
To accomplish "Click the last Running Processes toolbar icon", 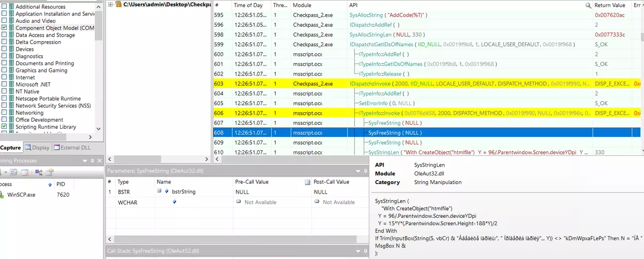I will pyautogui.click(x=50, y=172).
